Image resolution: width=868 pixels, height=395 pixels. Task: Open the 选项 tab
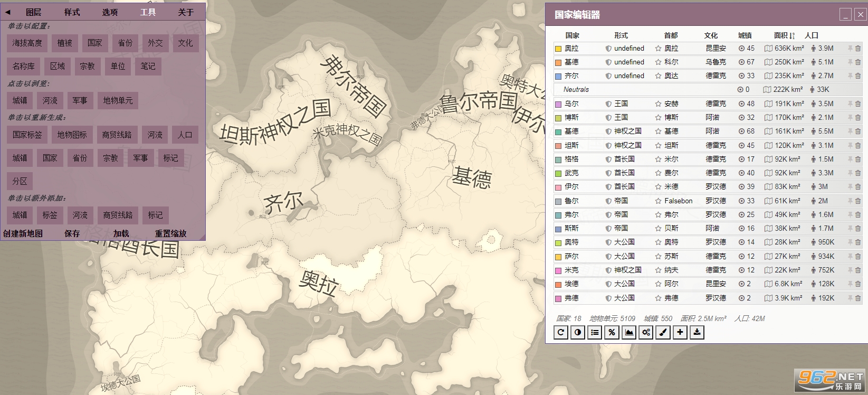point(110,12)
